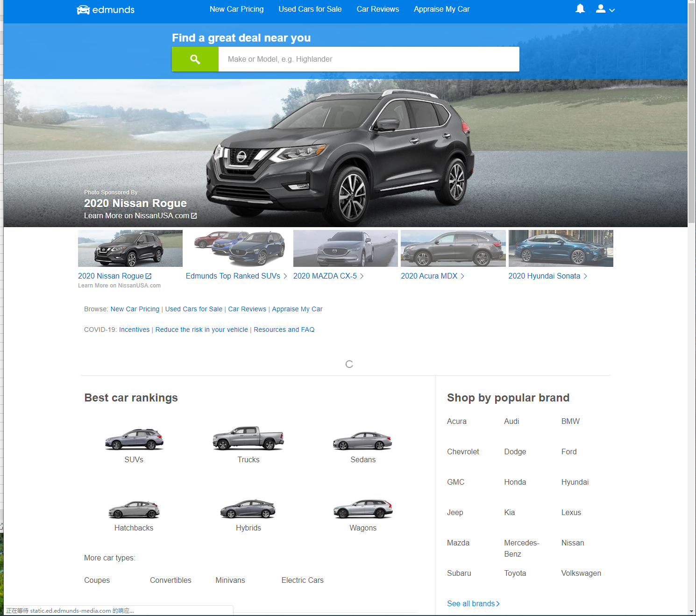Open the user account profile menu
This screenshot has height=616, width=696.
click(x=605, y=9)
